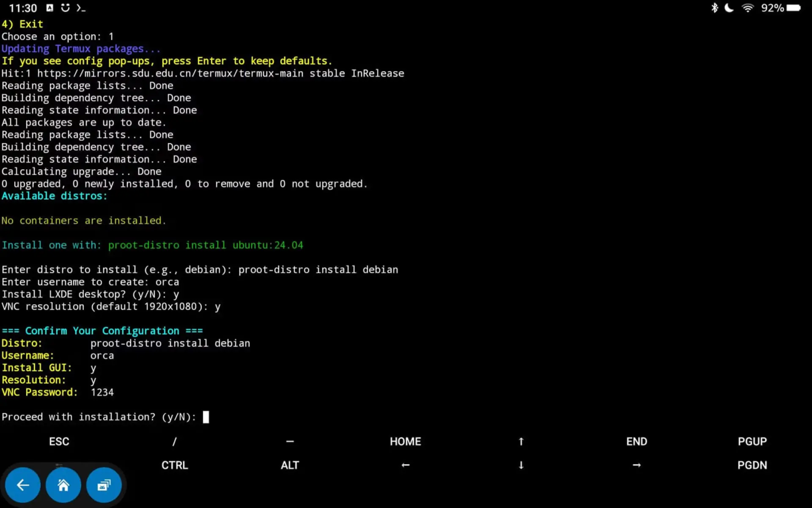Click the "All packages are up to date." line

84,123
